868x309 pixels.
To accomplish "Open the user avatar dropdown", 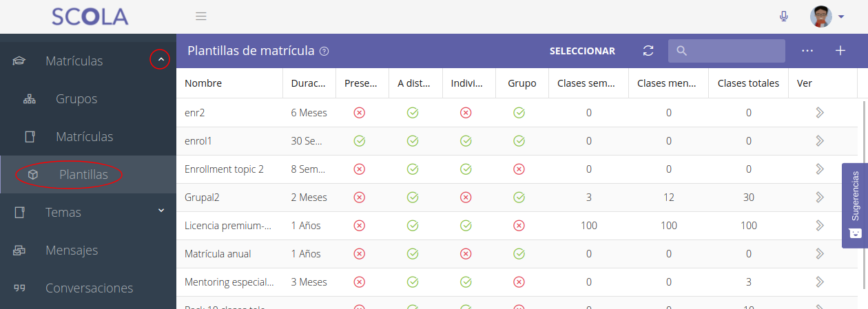I will tap(827, 17).
